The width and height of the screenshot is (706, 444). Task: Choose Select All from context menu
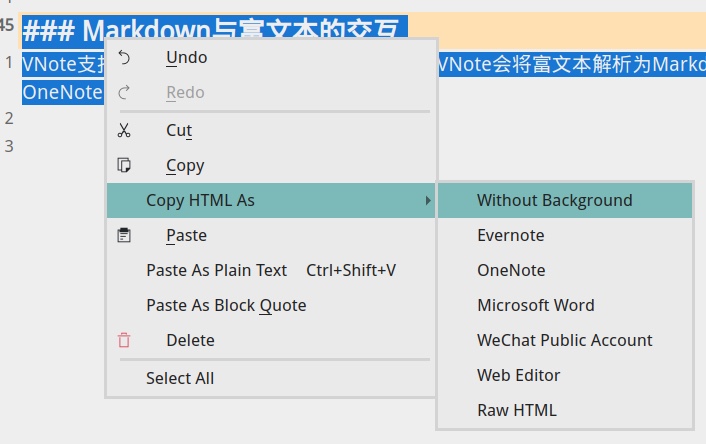click(180, 378)
